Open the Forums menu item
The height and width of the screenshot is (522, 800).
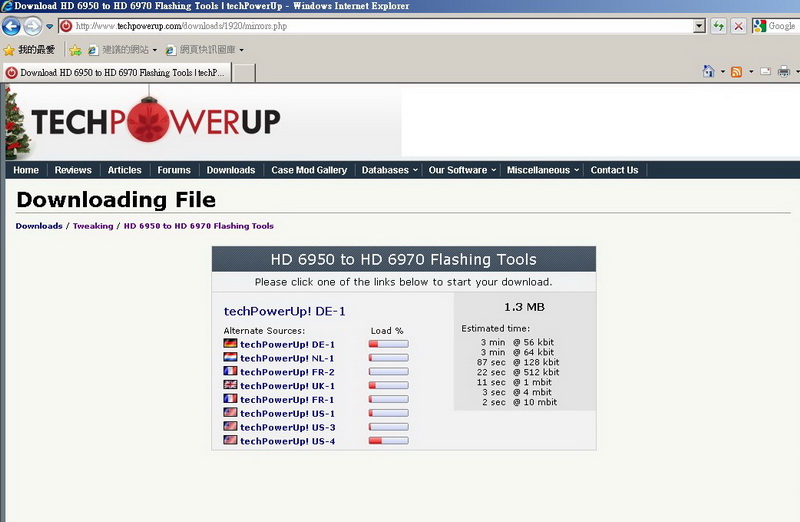174,170
